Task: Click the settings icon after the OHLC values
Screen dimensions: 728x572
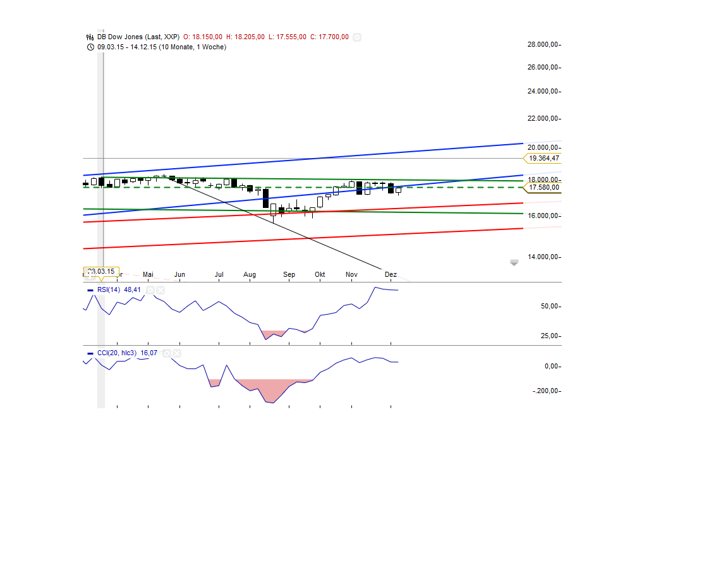Action: (x=357, y=37)
